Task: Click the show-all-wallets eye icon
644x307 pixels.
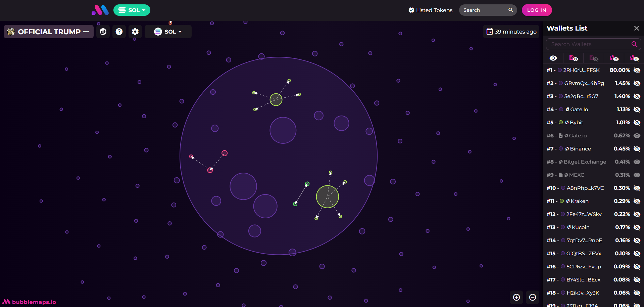Action: (553, 58)
